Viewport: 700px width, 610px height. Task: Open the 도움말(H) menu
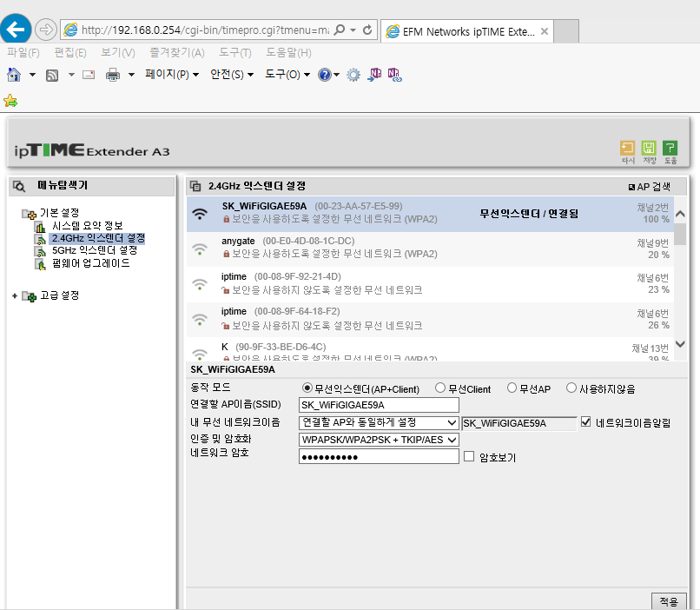coord(288,53)
